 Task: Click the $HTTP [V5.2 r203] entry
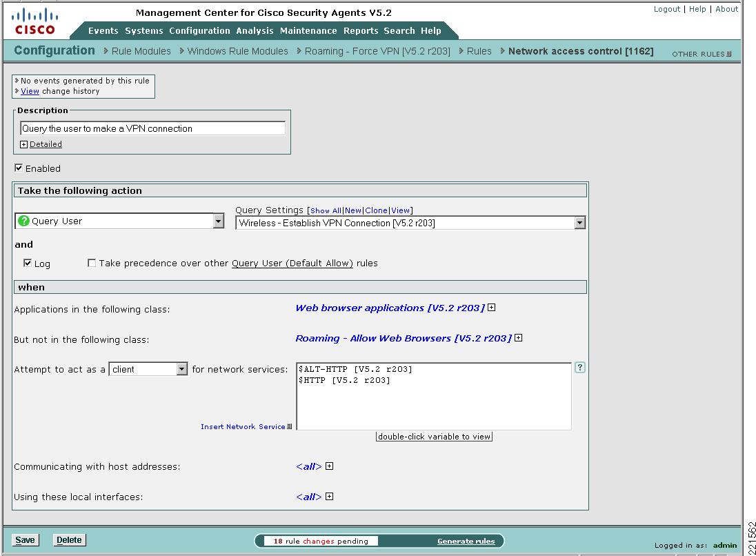pyautogui.click(x=344, y=381)
